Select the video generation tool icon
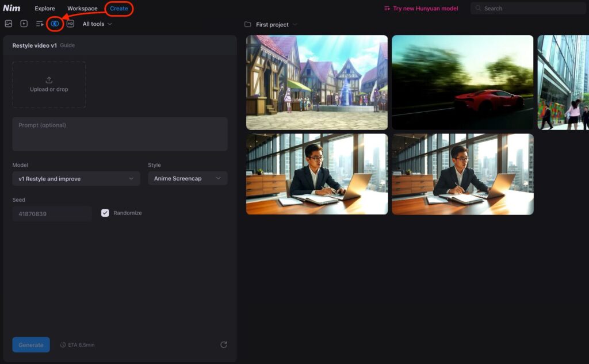589x364 pixels. tap(24, 24)
